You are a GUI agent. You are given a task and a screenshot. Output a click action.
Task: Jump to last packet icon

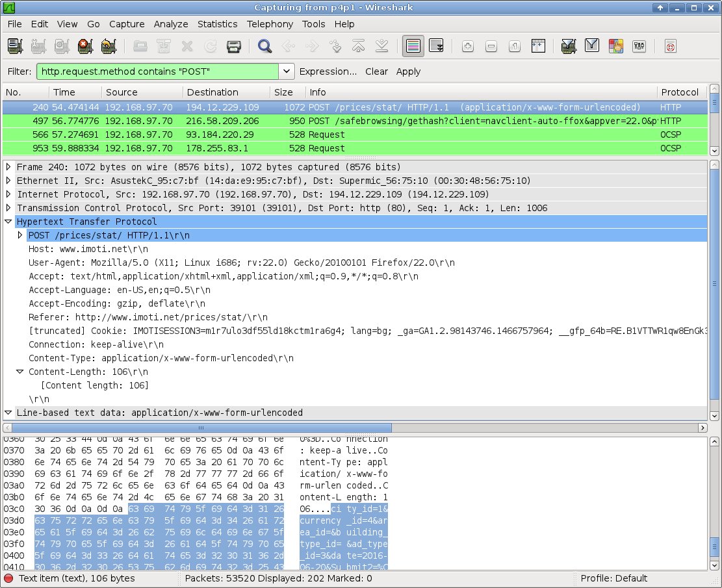[x=381, y=46]
